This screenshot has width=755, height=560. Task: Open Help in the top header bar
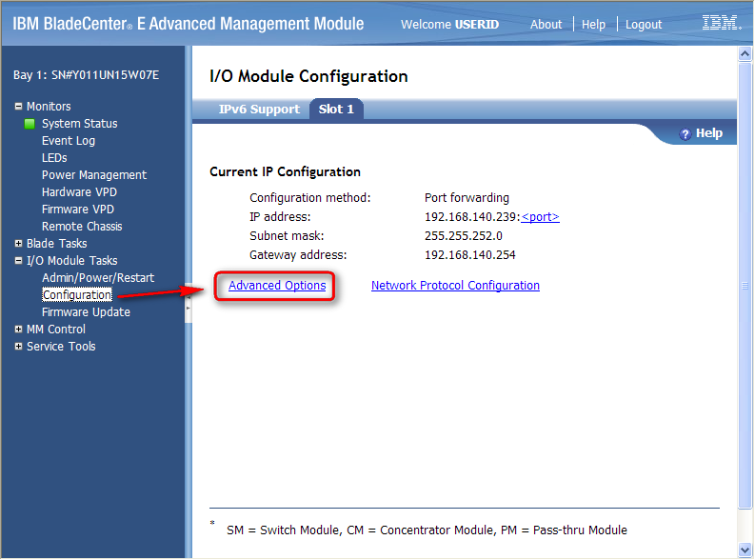point(593,24)
